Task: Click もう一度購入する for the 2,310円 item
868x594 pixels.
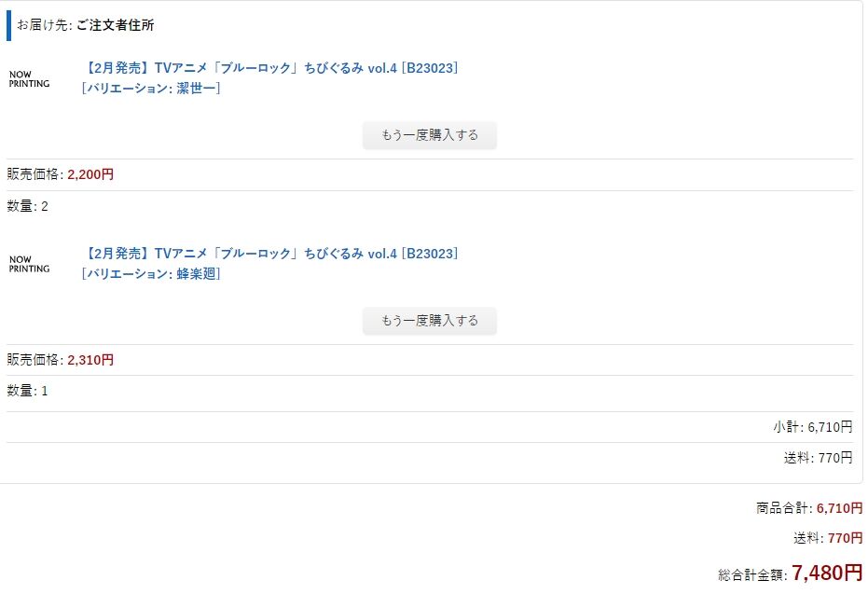Action: tap(430, 321)
